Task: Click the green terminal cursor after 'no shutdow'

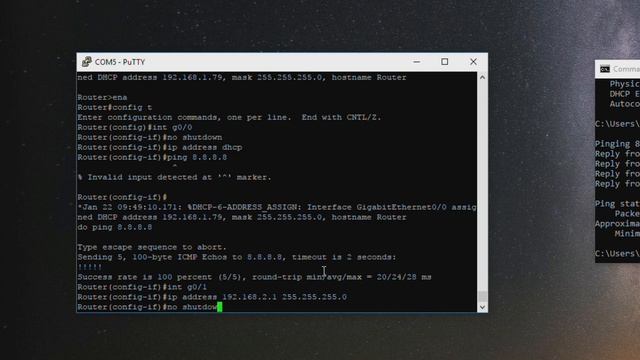Action: tap(220, 307)
